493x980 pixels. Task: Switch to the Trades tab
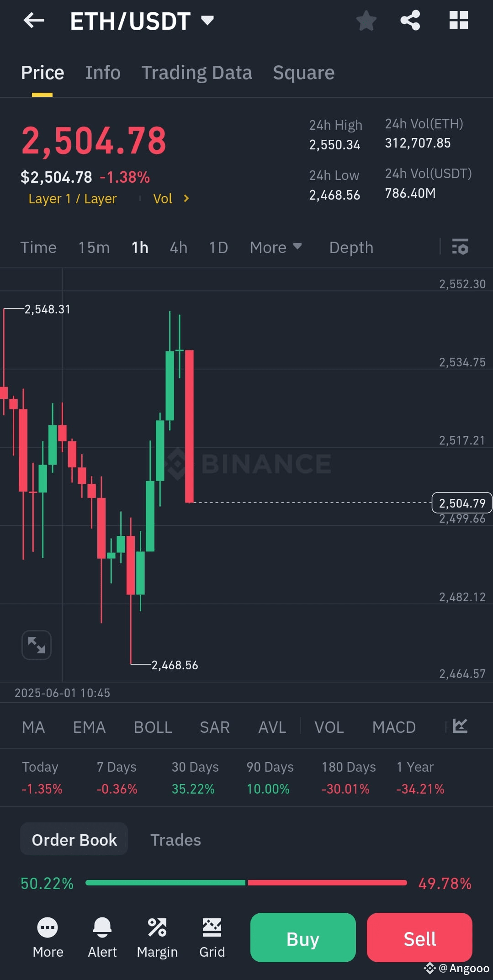pos(175,840)
